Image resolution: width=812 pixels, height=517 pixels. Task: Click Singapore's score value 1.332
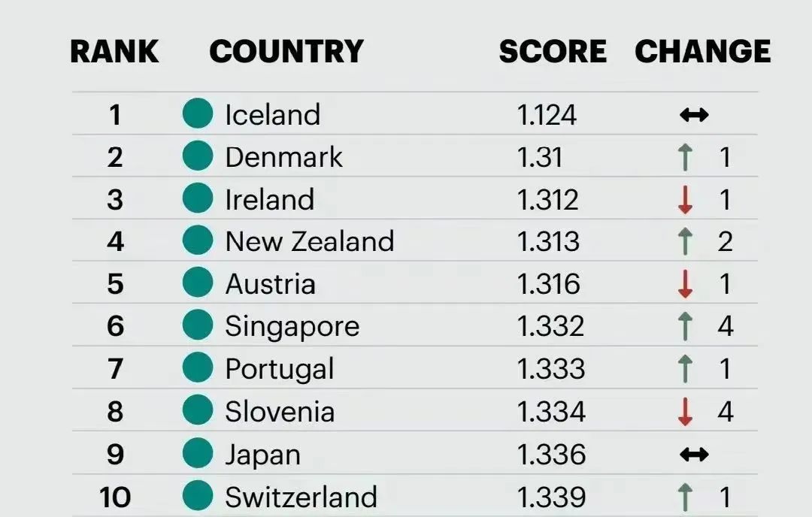click(x=550, y=326)
